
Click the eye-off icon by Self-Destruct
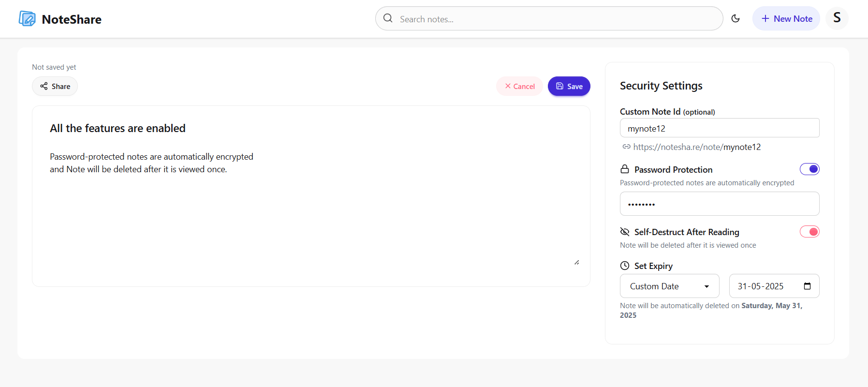click(625, 232)
